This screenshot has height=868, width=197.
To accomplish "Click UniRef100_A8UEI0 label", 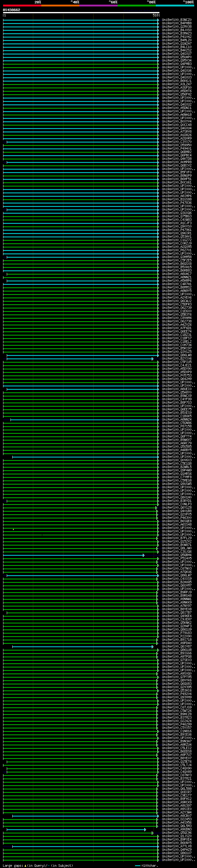I will (x=177, y=389).
